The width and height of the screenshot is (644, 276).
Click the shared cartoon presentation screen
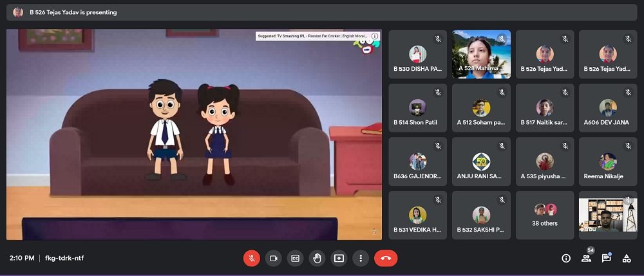[x=193, y=134]
